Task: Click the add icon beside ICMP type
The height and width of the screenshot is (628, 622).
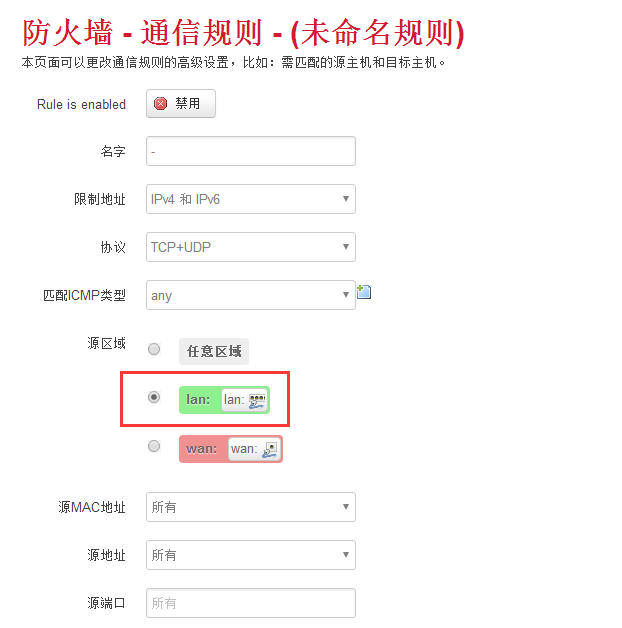Action: point(364,293)
